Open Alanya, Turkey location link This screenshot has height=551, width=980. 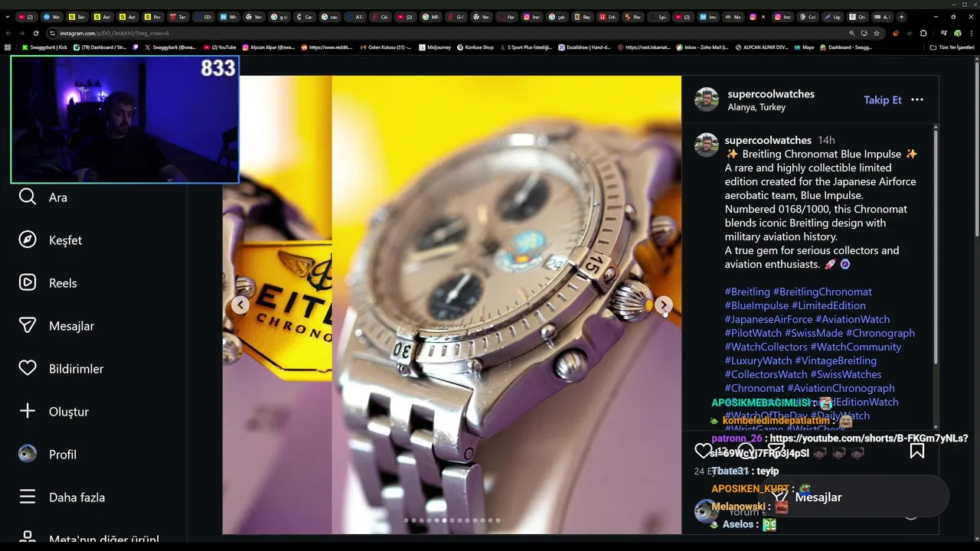tap(756, 107)
